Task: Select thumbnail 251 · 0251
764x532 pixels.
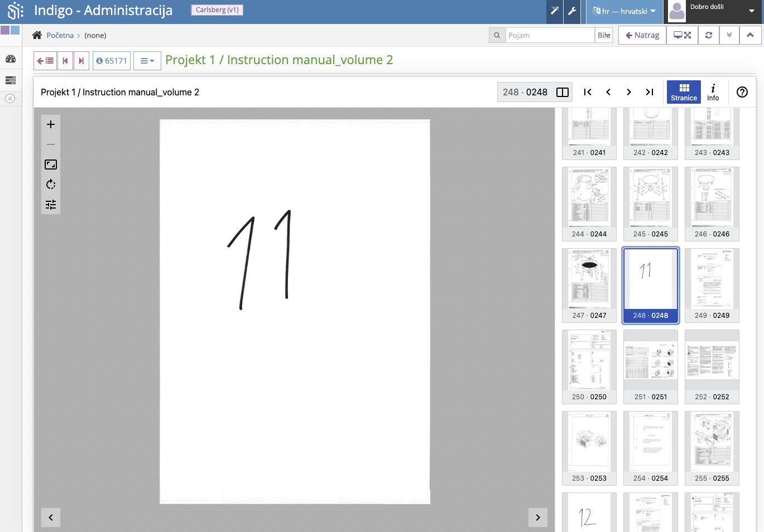Action: 651,367
